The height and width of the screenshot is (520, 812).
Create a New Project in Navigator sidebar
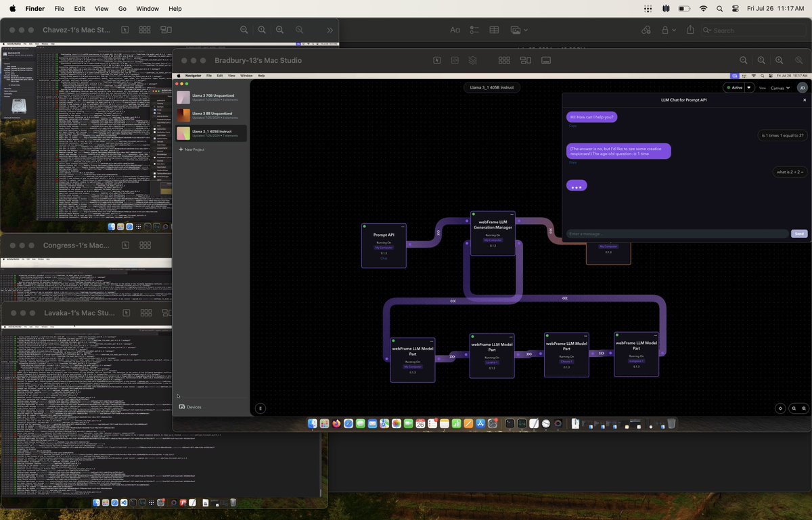[191, 149]
